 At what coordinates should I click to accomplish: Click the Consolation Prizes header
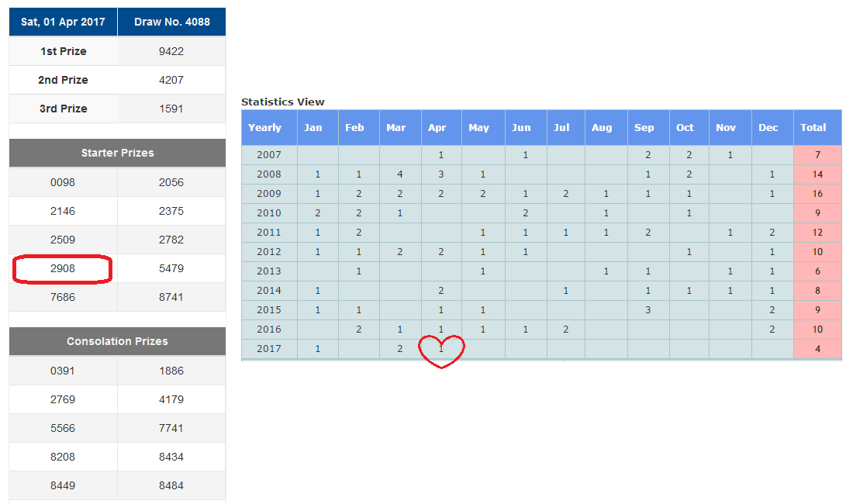(117, 341)
